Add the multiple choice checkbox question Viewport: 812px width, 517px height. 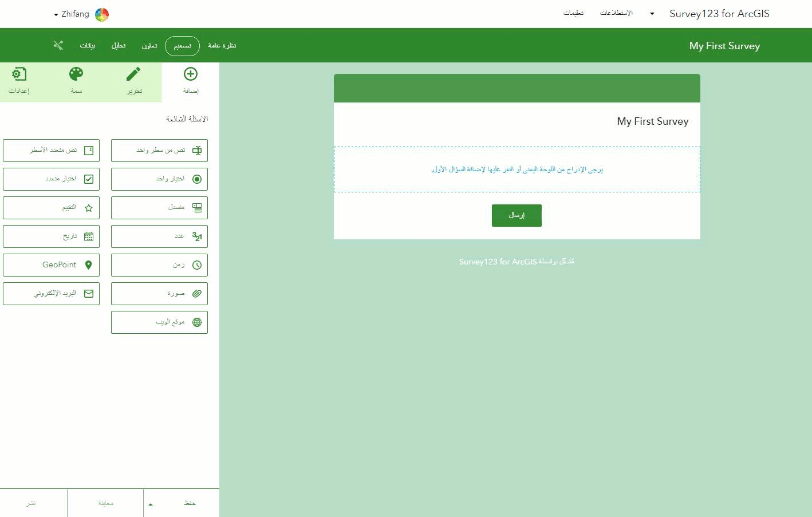pos(51,179)
